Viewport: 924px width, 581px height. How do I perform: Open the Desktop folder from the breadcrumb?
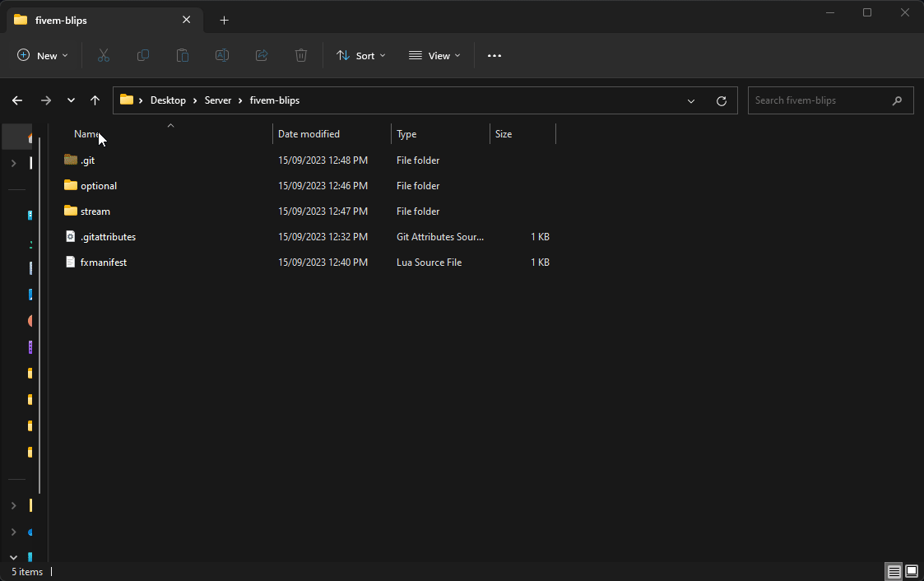click(x=168, y=100)
